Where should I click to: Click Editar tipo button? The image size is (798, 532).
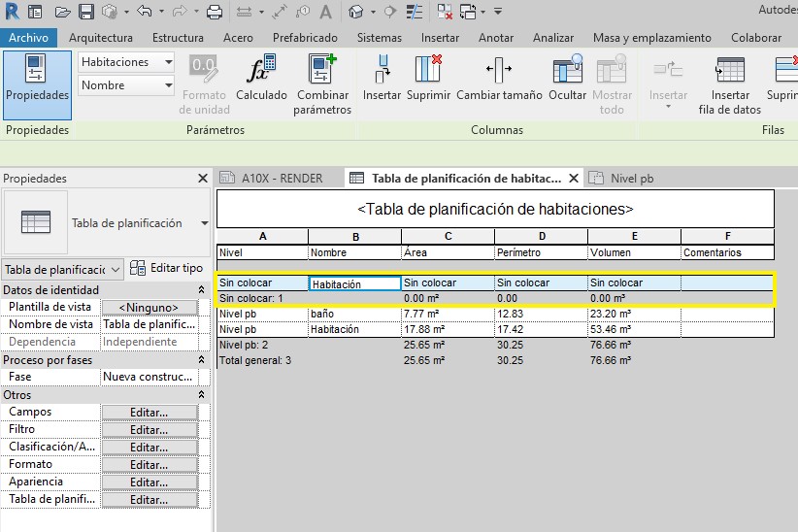pyautogui.click(x=168, y=268)
